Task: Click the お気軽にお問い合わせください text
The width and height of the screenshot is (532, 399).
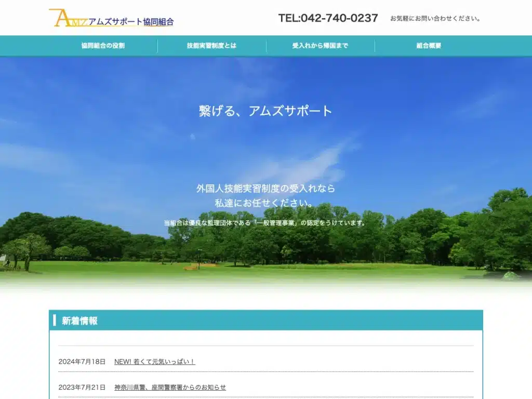Action: click(435, 18)
